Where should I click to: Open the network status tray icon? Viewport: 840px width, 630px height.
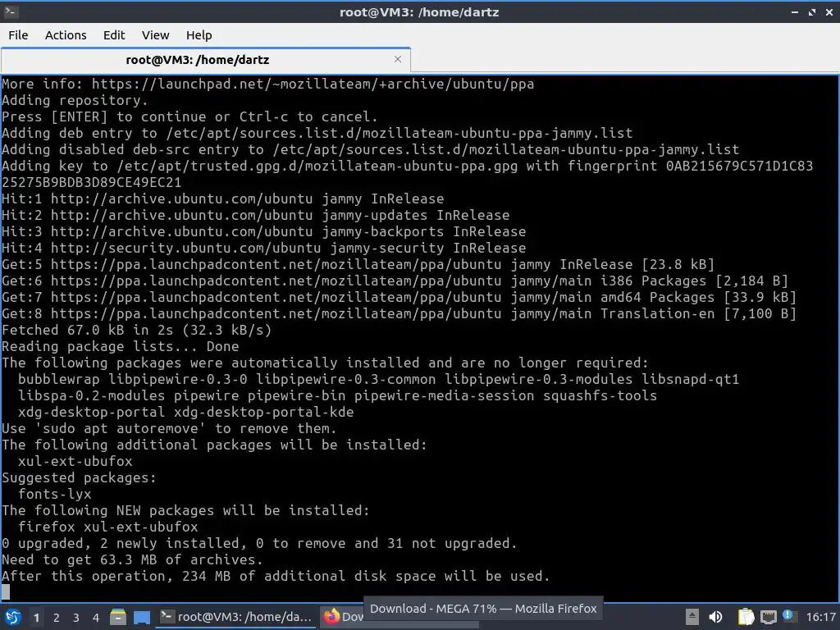pos(768,617)
